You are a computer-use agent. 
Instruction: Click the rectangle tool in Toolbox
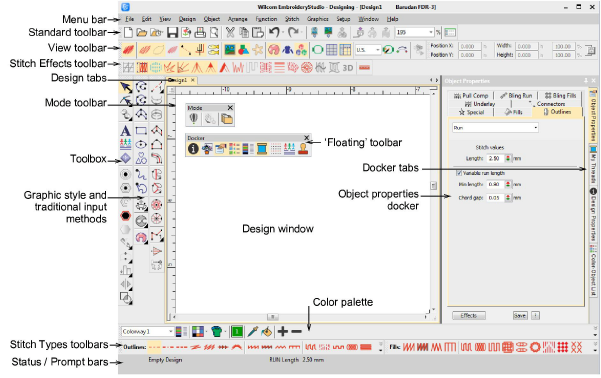click(x=141, y=130)
